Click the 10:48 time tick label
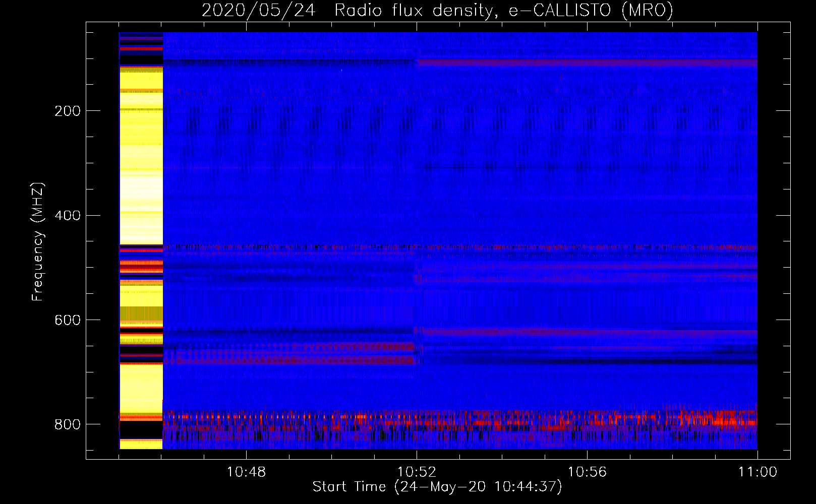816x504 pixels. coord(246,472)
